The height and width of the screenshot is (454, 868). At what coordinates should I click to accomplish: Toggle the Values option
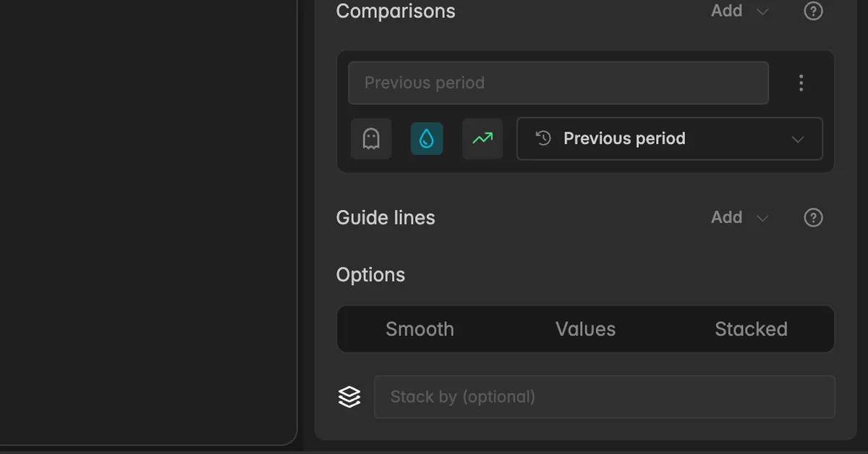point(585,329)
